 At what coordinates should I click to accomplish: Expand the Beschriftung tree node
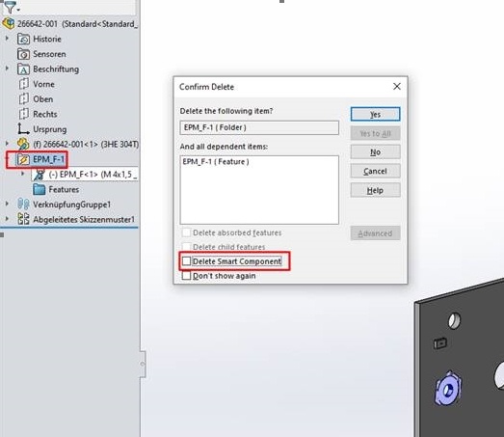[x=7, y=68]
